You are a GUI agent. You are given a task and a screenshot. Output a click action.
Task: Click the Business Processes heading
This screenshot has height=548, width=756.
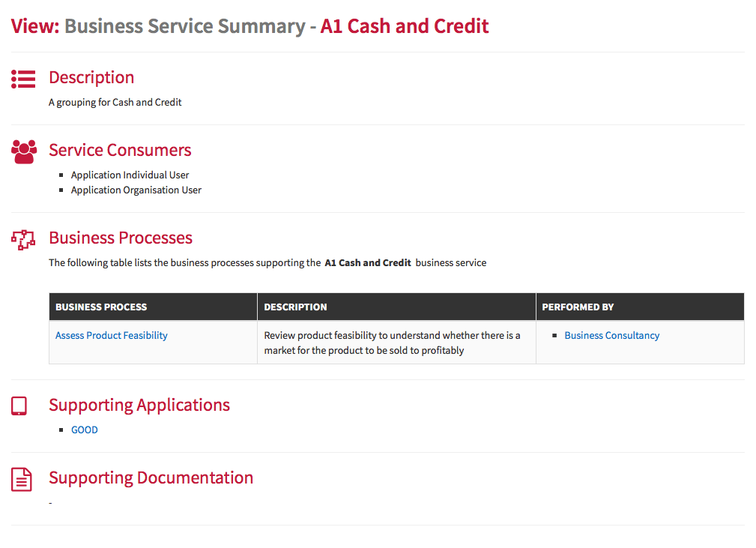point(121,238)
